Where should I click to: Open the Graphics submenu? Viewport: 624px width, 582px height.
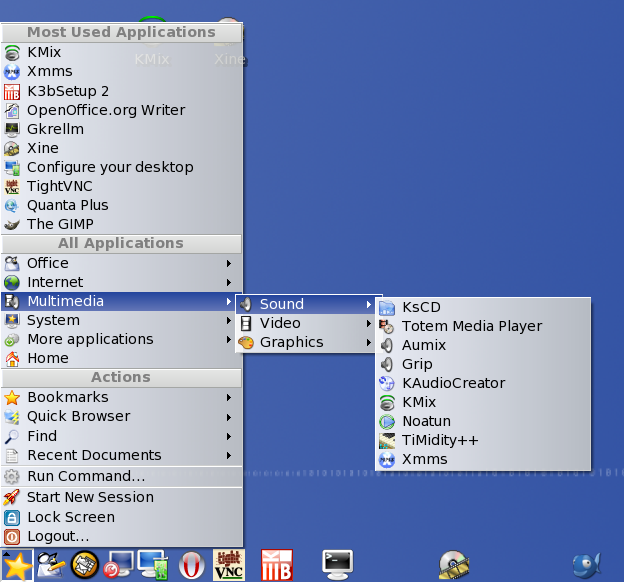point(306,342)
